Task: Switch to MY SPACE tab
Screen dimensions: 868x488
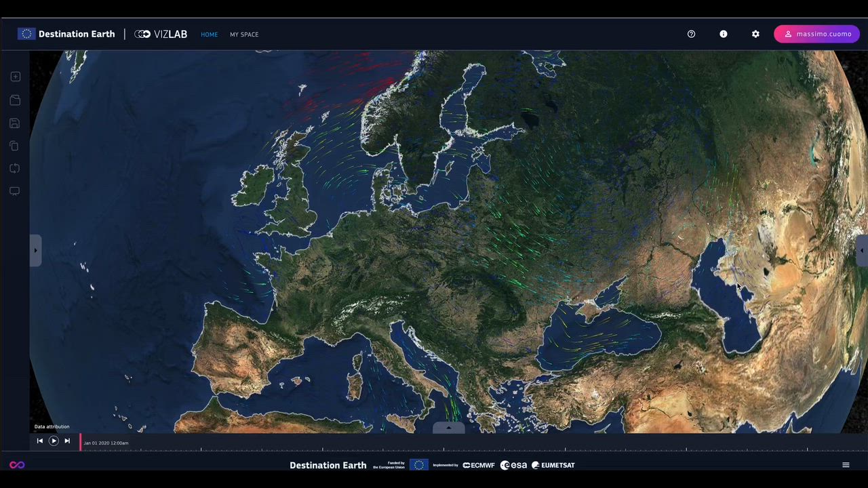Action: pos(244,35)
